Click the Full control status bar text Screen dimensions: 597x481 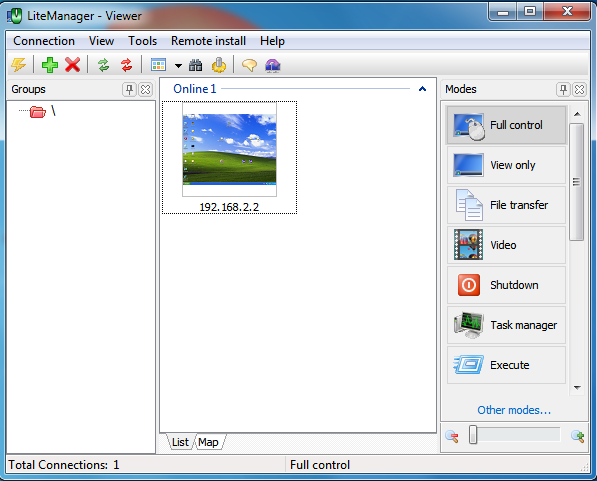pyautogui.click(x=320, y=465)
